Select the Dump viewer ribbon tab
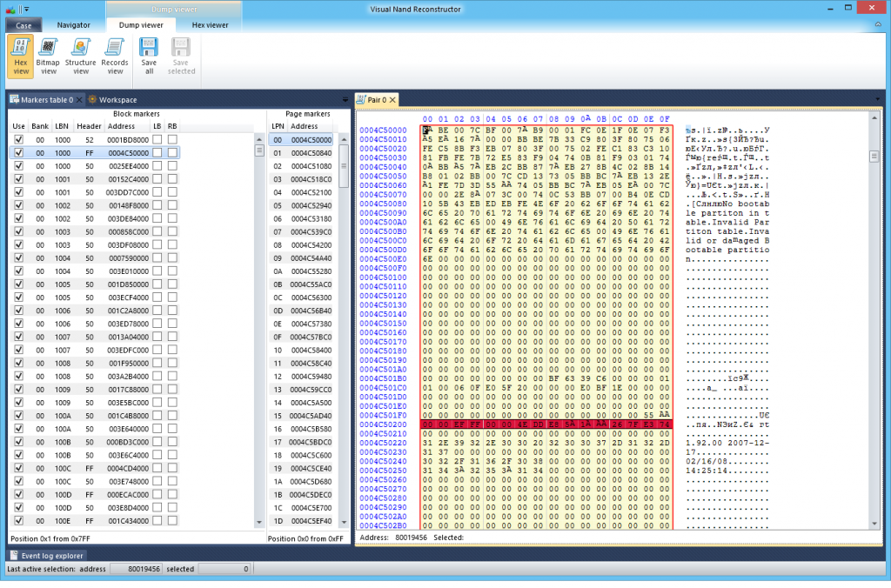This screenshot has width=891, height=588. click(141, 25)
